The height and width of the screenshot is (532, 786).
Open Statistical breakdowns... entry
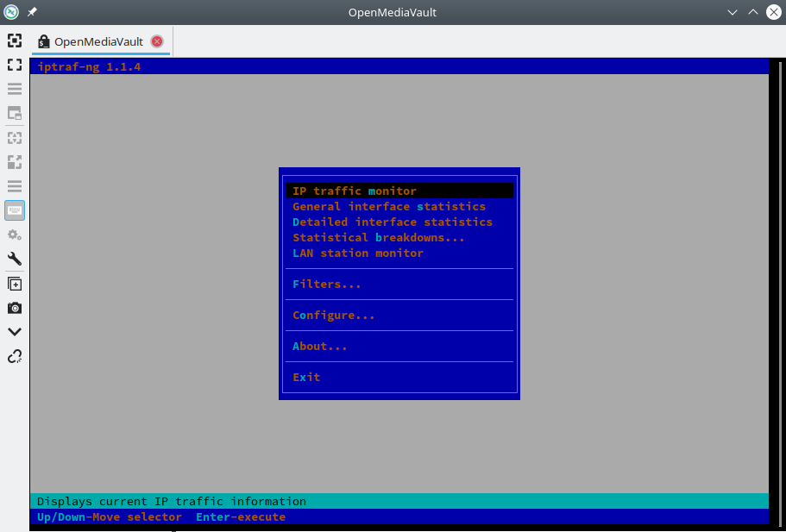(x=399, y=237)
